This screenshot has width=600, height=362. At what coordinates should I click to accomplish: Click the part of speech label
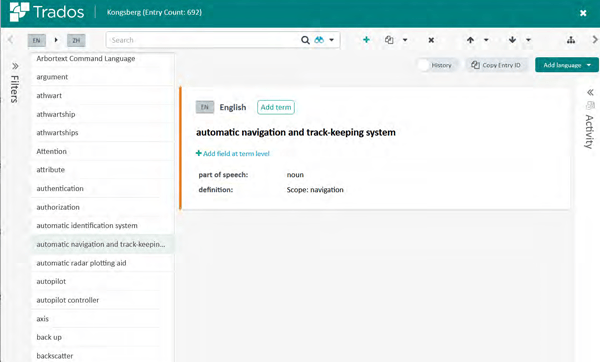click(x=223, y=175)
